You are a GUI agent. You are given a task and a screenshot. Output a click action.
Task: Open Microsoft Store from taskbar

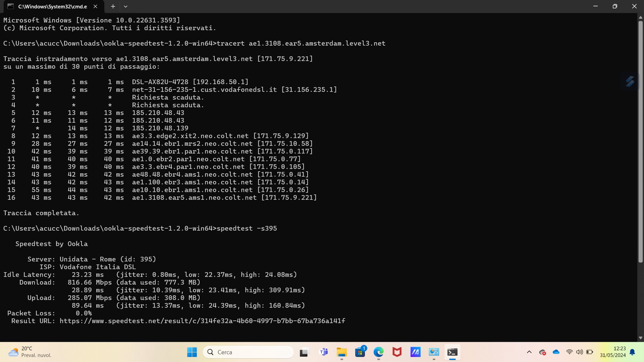tap(360, 352)
